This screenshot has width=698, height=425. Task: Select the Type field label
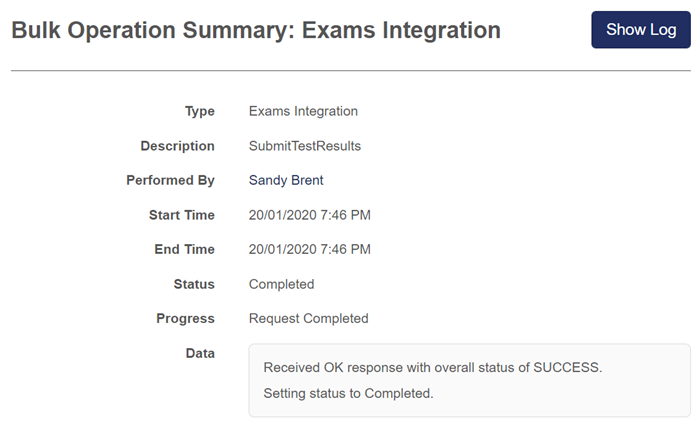[x=200, y=111]
